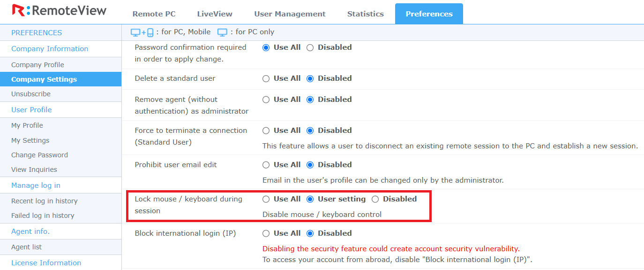Image resolution: width=644 pixels, height=270 pixels.
Task: Switch to the LiveView tab
Action: pos(215,14)
